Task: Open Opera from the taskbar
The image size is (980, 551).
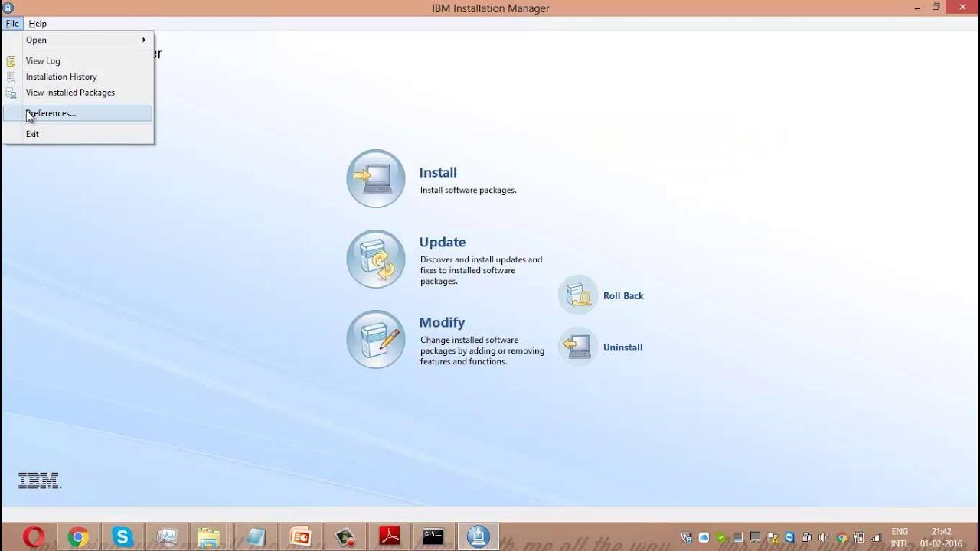Action: pyautogui.click(x=33, y=537)
